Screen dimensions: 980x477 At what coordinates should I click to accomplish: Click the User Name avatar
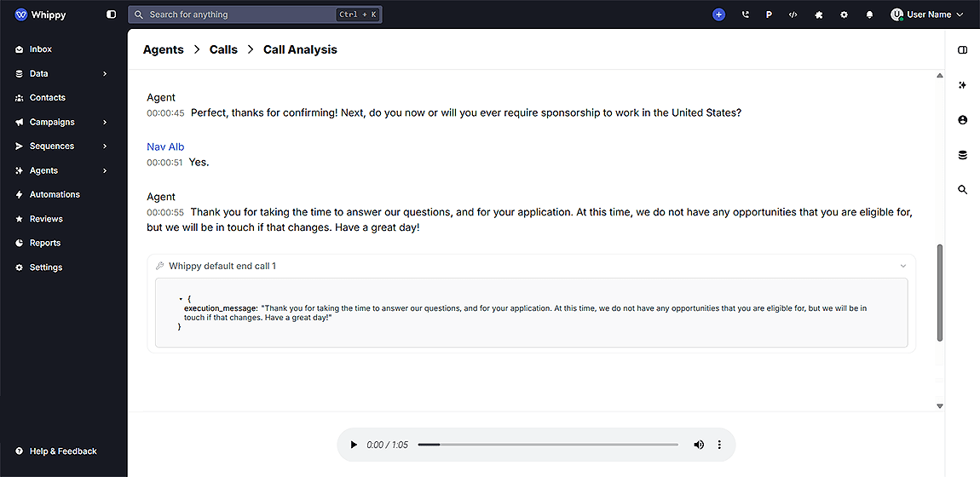(x=897, y=14)
